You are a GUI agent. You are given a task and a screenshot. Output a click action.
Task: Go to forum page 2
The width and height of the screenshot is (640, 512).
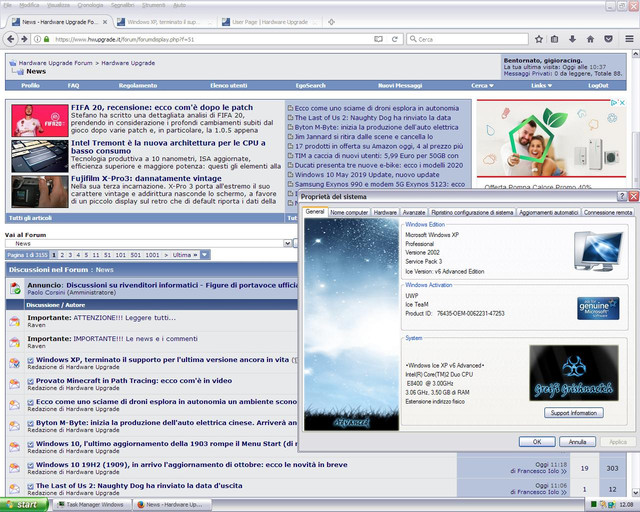click(62, 255)
